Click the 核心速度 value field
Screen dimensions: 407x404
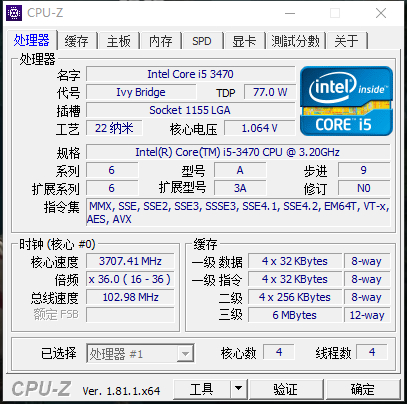130,261
